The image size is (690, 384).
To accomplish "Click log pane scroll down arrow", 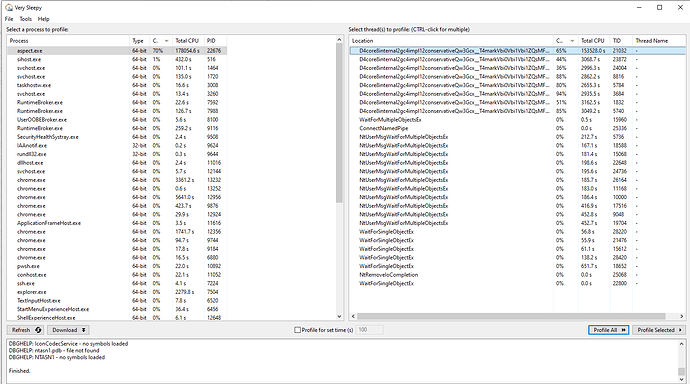I will [x=681, y=379].
